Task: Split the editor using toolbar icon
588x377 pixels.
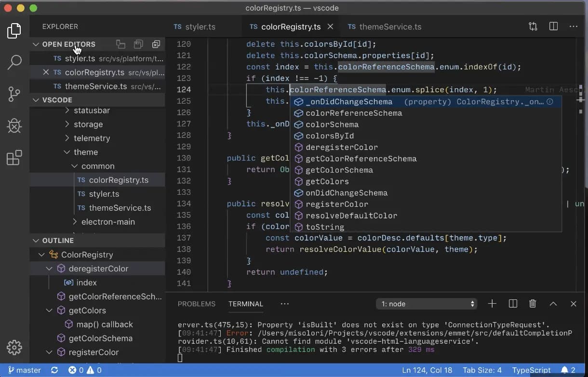Action: [x=553, y=27]
